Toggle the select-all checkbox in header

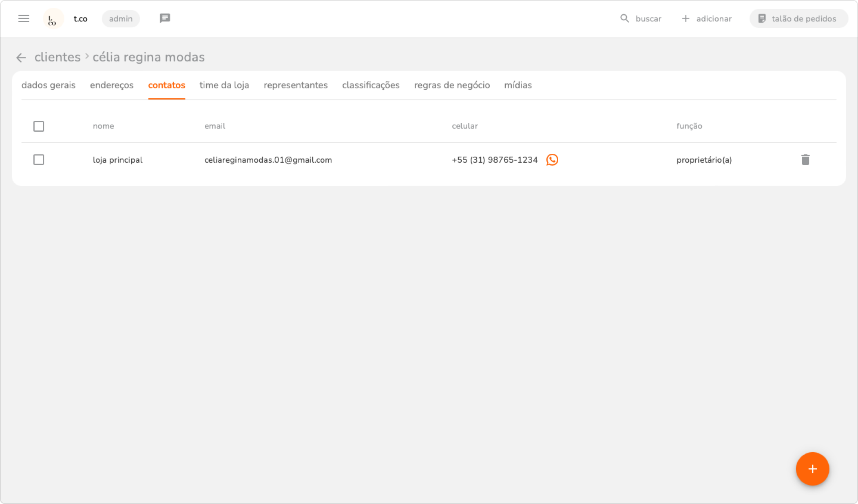(39, 126)
